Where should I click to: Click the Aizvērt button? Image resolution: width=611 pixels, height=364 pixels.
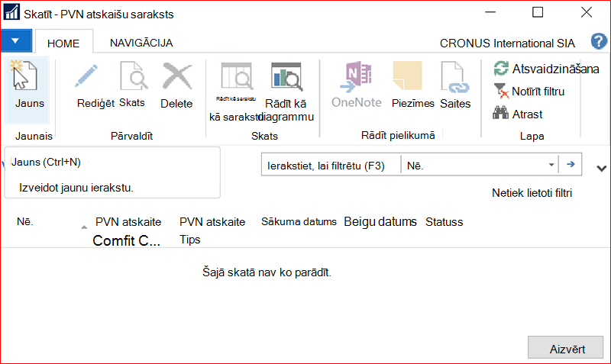point(565,348)
